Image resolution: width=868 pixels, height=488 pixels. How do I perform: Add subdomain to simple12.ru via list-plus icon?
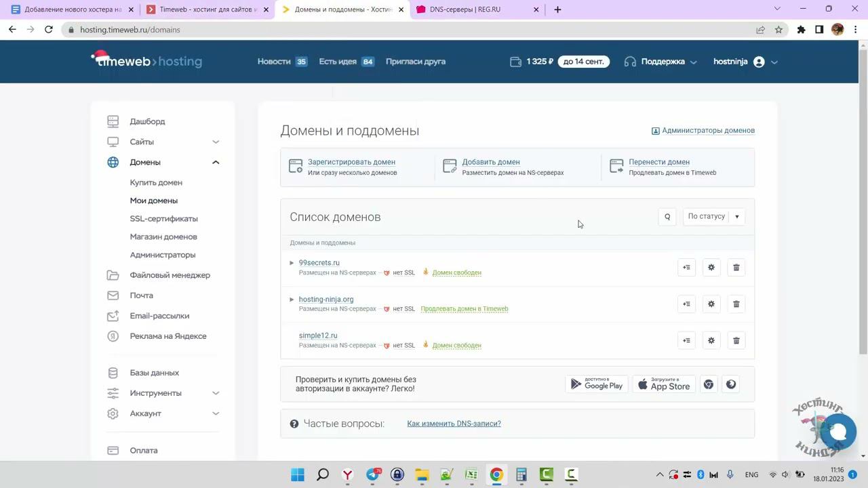pyautogui.click(x=686, y=341)
